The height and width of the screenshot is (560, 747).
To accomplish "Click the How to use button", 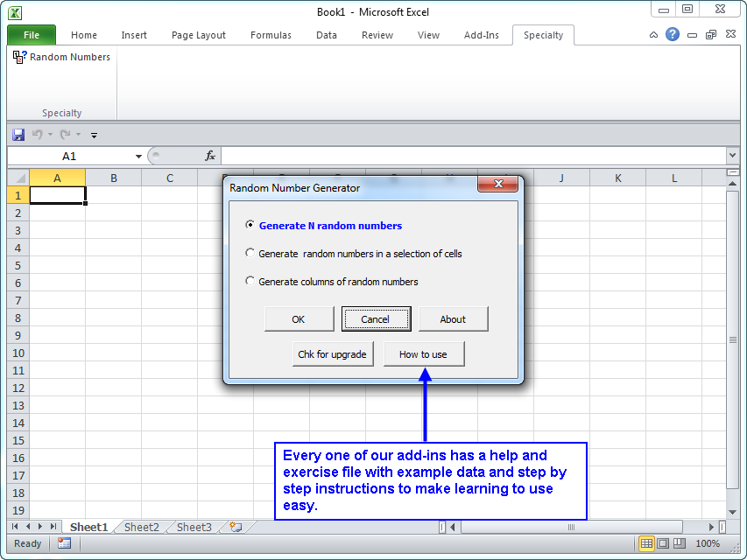I will pyautogui.click(x=424, y=355).
